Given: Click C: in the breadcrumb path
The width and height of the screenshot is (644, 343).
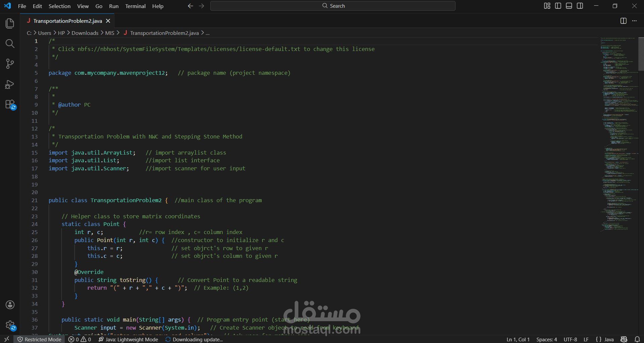Looking at the screenshot, I should coord(29,33).
